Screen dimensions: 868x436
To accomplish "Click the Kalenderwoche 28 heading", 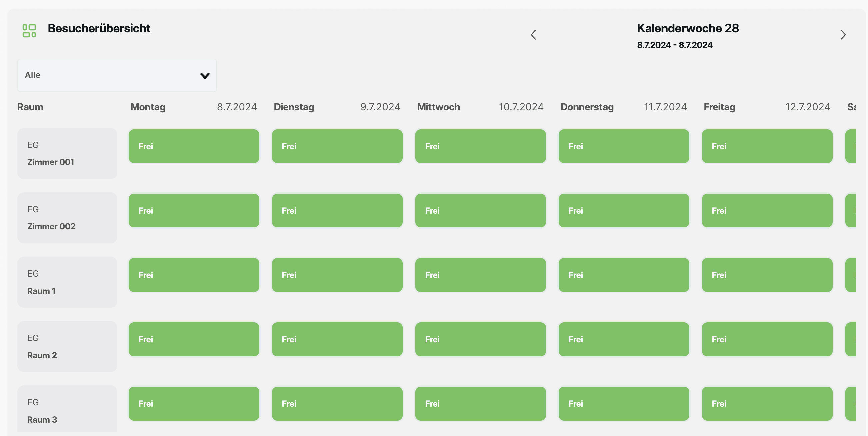I will 687,28.
